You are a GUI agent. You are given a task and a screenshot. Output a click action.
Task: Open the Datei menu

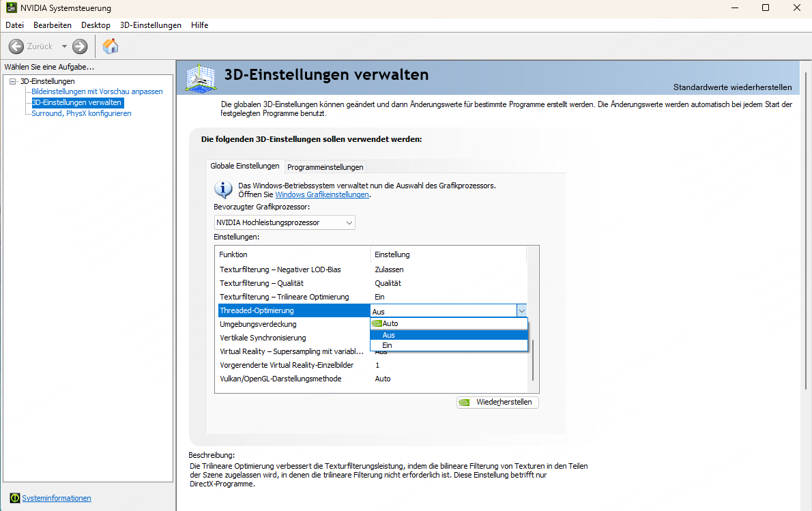(14, 25)
